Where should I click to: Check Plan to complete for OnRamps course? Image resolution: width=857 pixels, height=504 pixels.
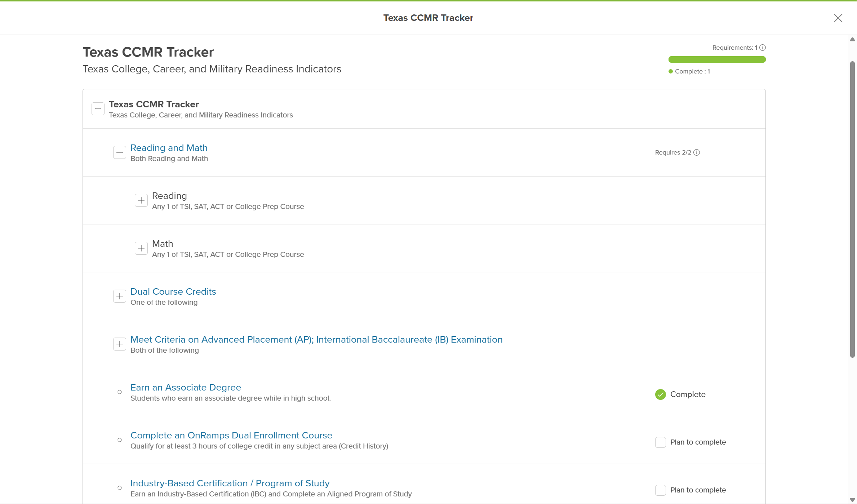660,442
